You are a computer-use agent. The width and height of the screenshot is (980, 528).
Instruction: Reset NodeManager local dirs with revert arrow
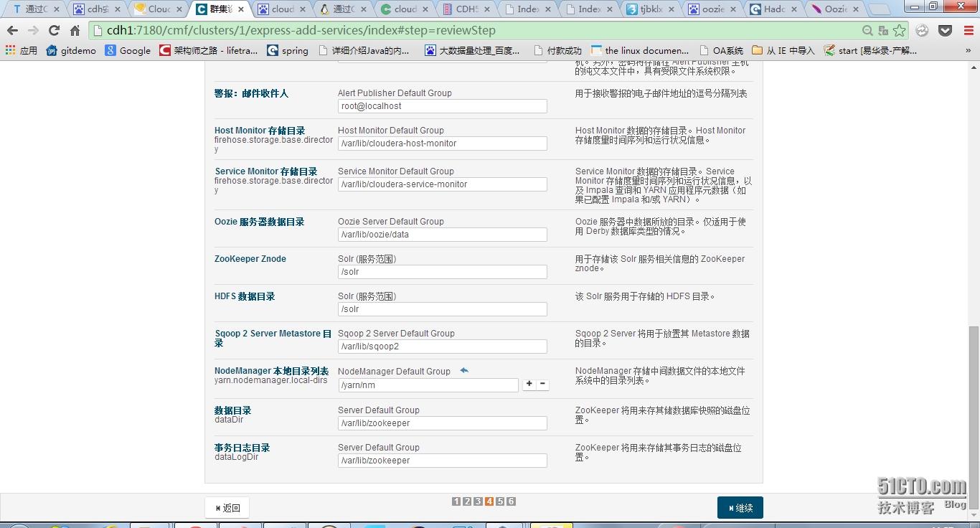(x=464, y=371)
